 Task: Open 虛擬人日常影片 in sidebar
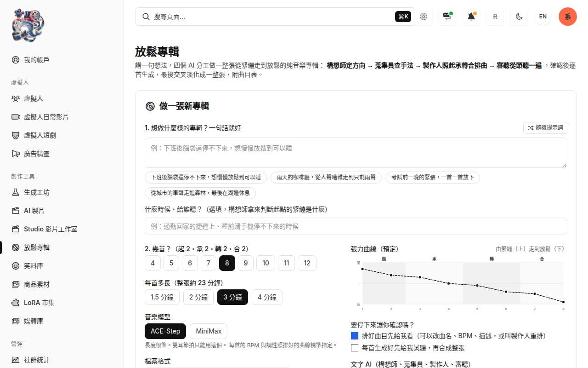(62, 117)
